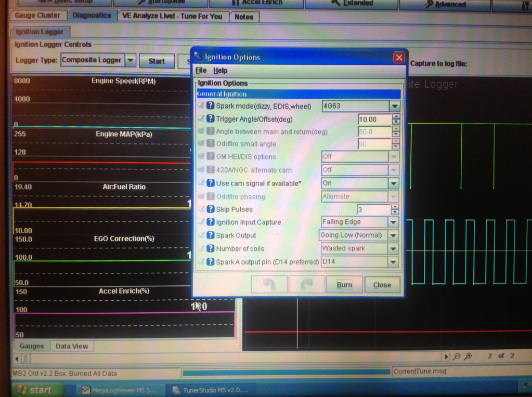Click pencil icon beside Spark Output
Screen dimensions: 532x397
pos(201,235)
